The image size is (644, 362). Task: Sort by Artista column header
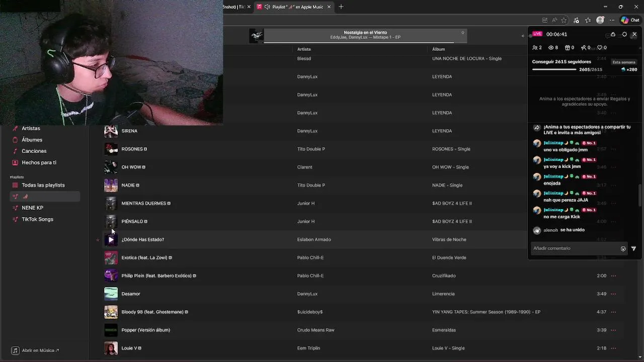point(304,49)
